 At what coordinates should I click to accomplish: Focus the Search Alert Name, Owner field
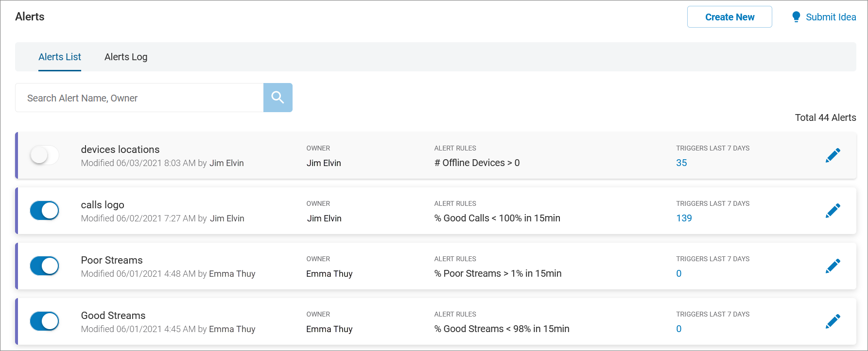139,98
